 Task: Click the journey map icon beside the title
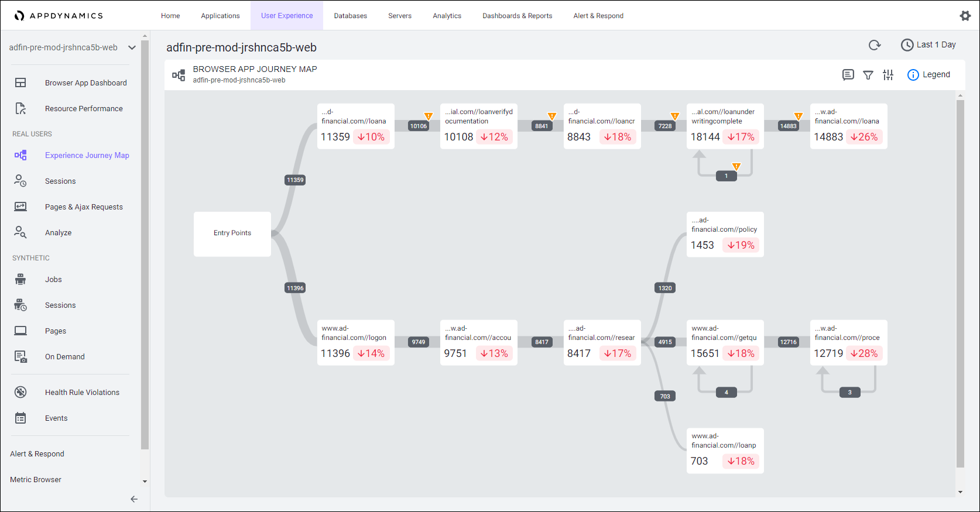[179, 75]
